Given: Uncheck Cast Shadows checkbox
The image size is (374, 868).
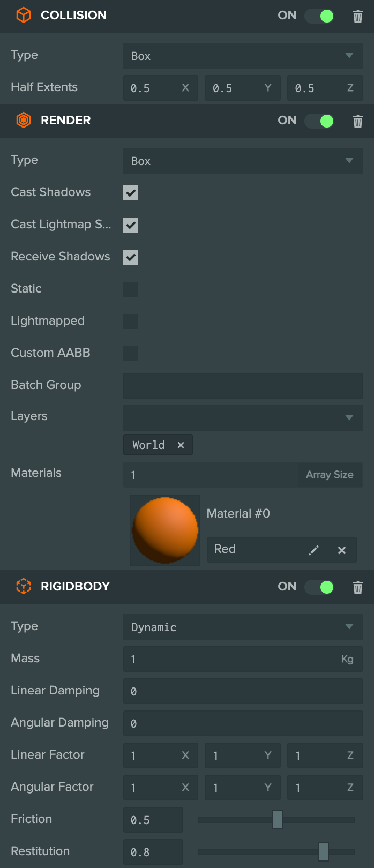Looking at the screenshot, I should [x=131, y=193].
